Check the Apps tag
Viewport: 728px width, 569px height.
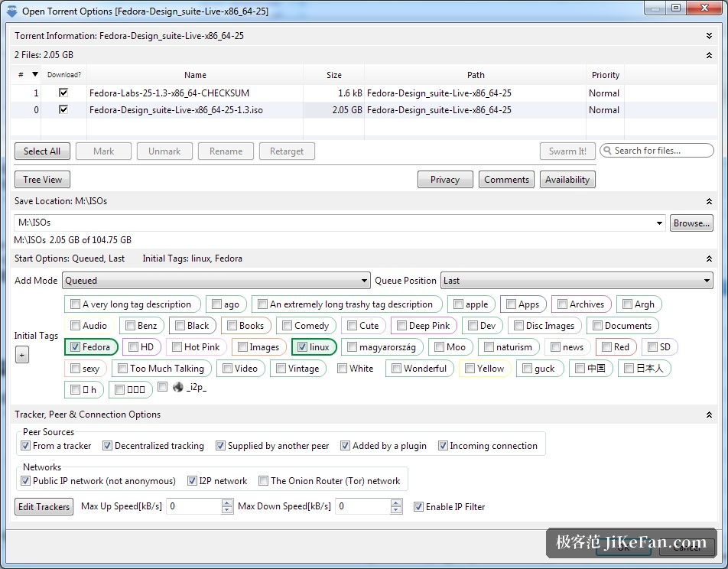click(x=511, y=304)
